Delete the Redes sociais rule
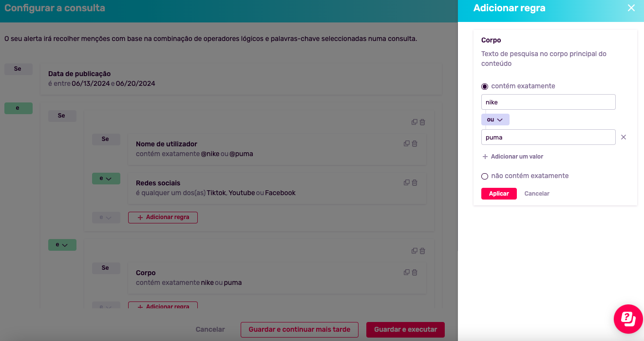Image resolution: width=644 pixels, height=341 pixels. pos(415,182)
